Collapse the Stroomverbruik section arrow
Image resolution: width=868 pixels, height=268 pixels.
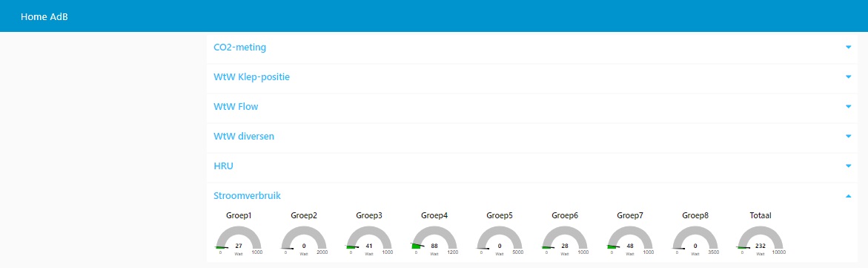pyautogui.click(x=848, y=195)
